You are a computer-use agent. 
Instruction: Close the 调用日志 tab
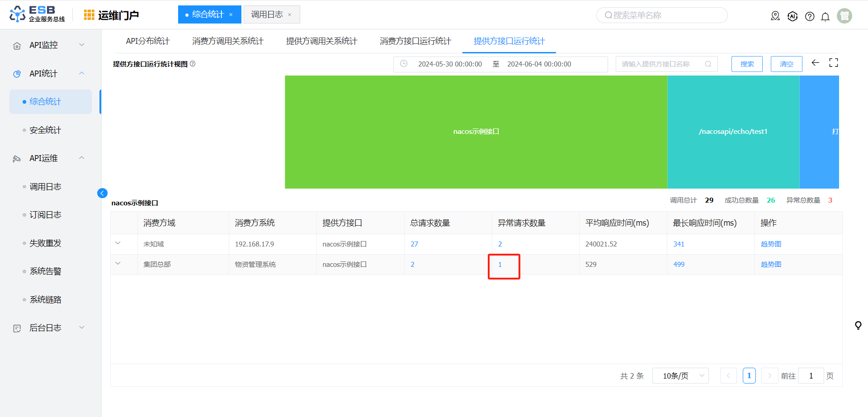coord(290,15)
